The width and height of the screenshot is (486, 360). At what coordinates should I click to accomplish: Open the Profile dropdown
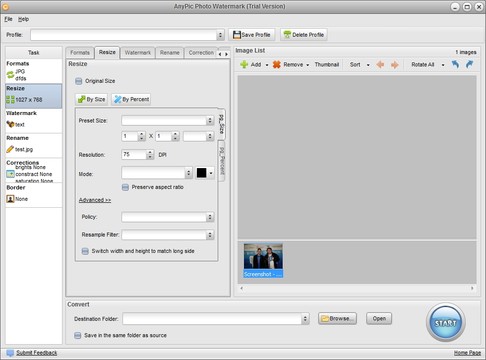coord(220,35)
